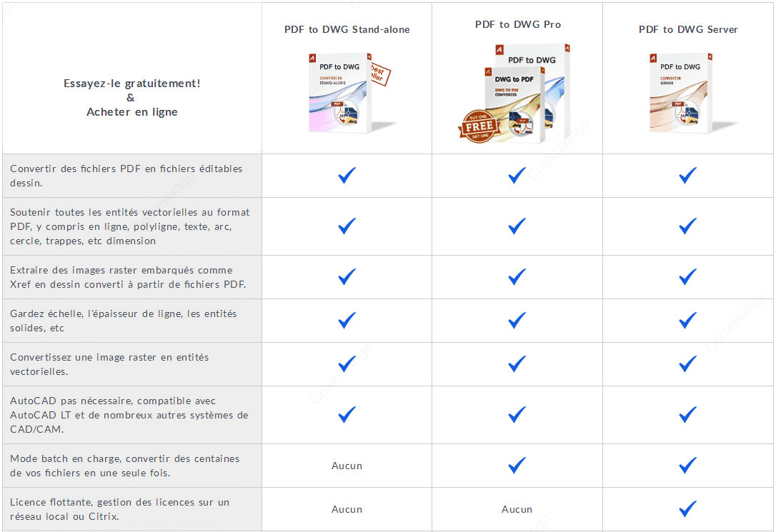
Task: Click Pro checkmark for Mode batch en charge
Action: [x=517, y=466]
